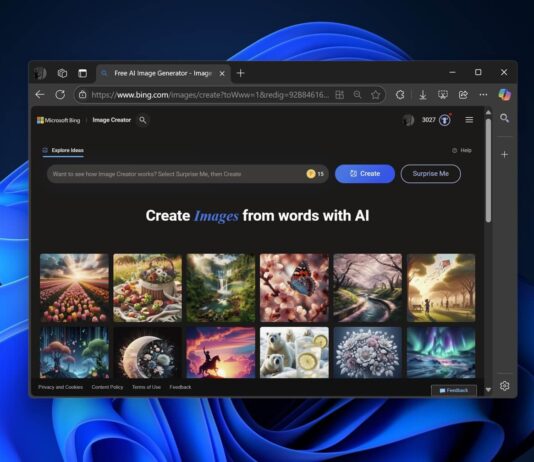Open the horse rider sunset thumbnail
534x462 pixels.
click(x=221, y=352)
